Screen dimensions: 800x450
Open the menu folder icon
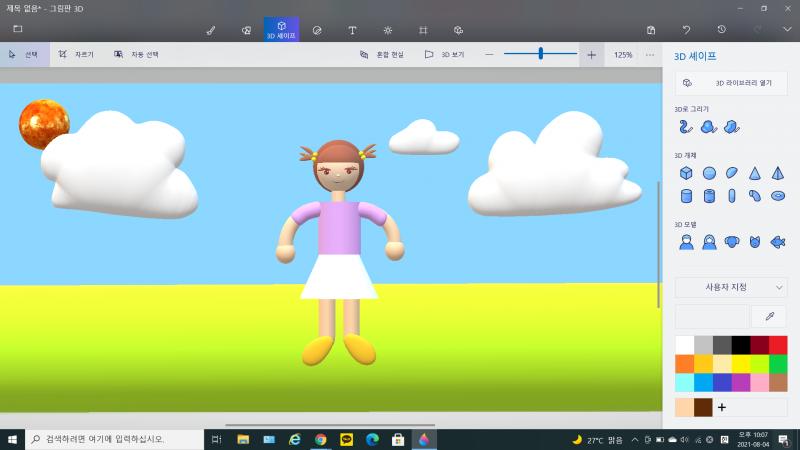click(x=18, y=29)
